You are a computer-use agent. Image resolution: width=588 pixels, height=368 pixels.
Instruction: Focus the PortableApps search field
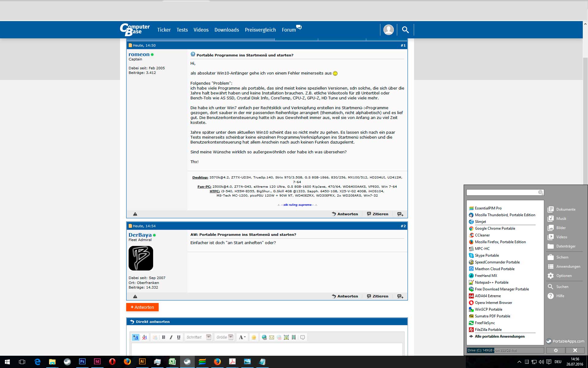(505, 193)
